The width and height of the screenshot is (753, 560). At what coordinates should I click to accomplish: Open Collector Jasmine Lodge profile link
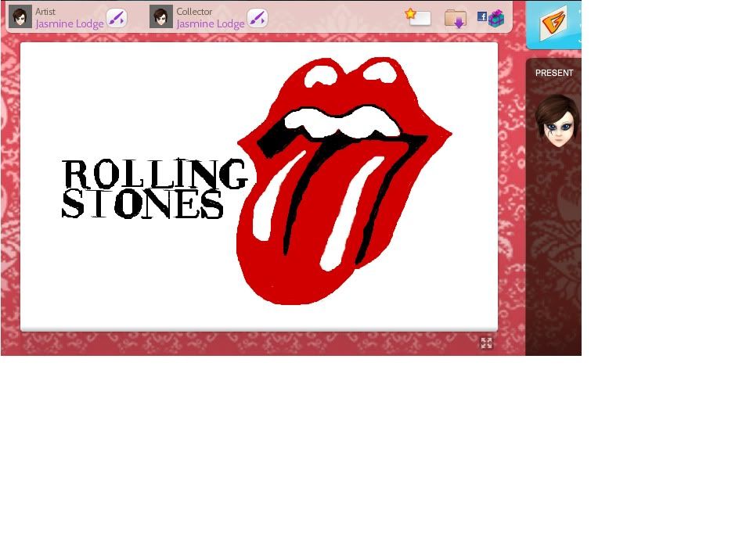click(211, 23)
